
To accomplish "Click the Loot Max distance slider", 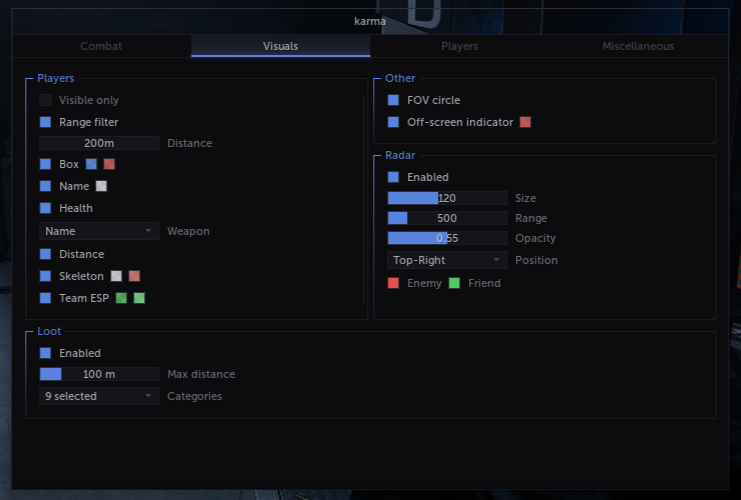I will click(99, 374).
